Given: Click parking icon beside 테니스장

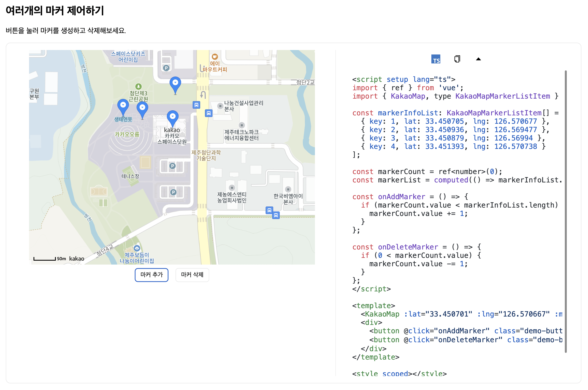Looking at the screenshot, I should (173, 166).
